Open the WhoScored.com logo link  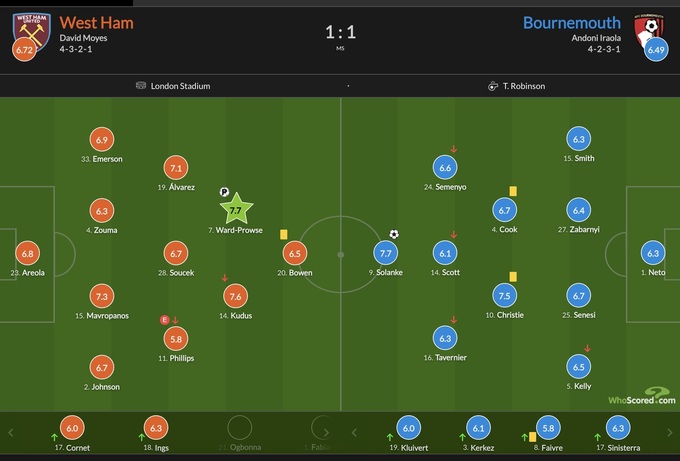point(644,397)
